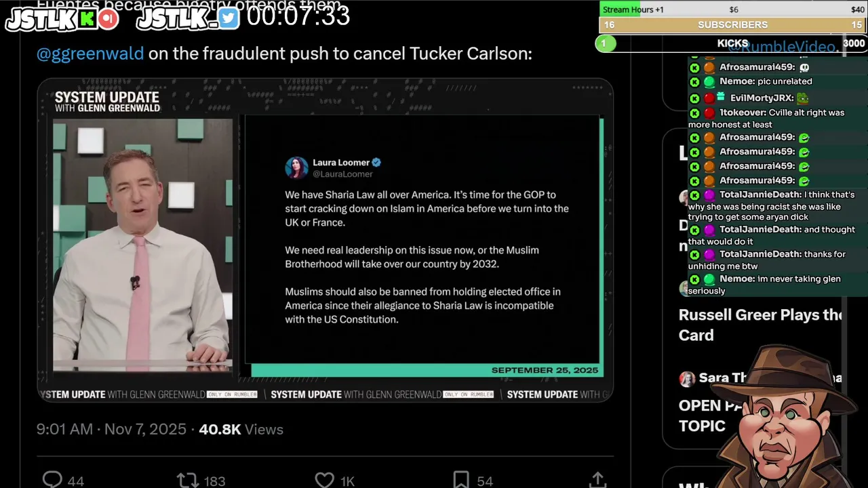
Task: Click the green X badge beside 'Nemoe: pic unrelated'
Action: click(694, 82)
